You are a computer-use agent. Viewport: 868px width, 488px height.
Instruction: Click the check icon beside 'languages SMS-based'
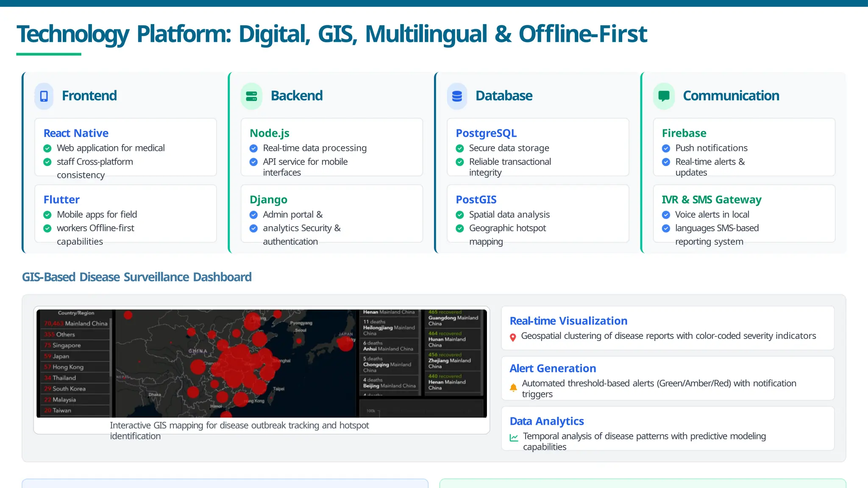(666, 229)
